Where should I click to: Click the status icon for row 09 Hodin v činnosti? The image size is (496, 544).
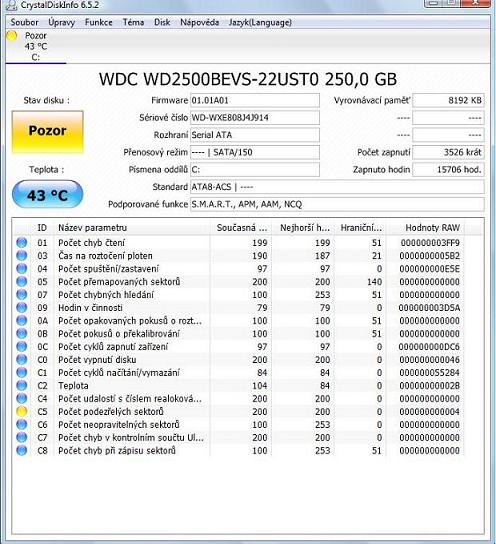coord(22,307)
